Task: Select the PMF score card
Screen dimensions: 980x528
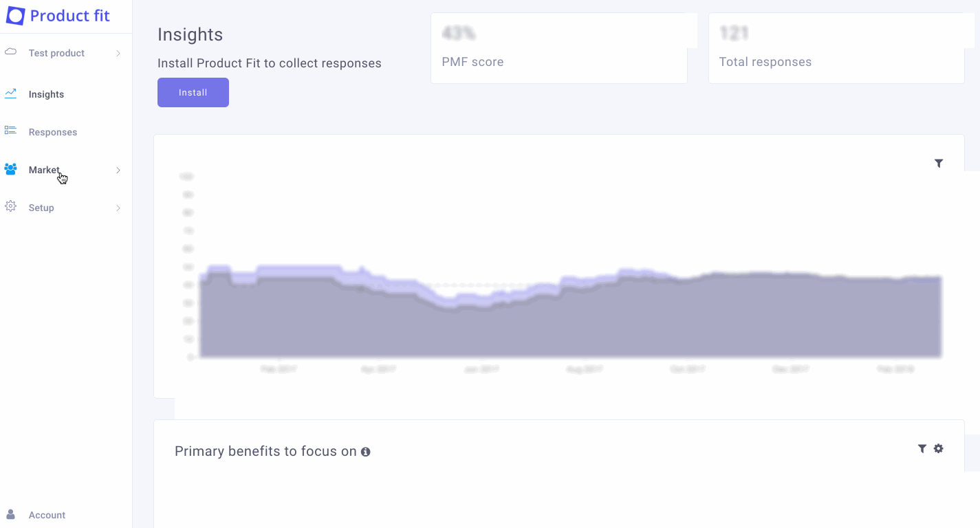Action: tap(559, 48)
